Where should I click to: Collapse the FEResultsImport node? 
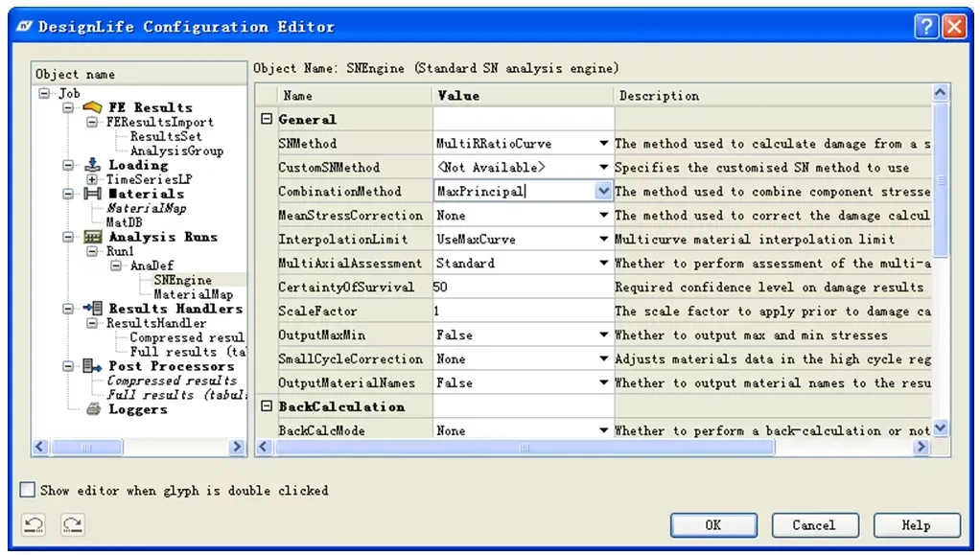tap(92, 122)
